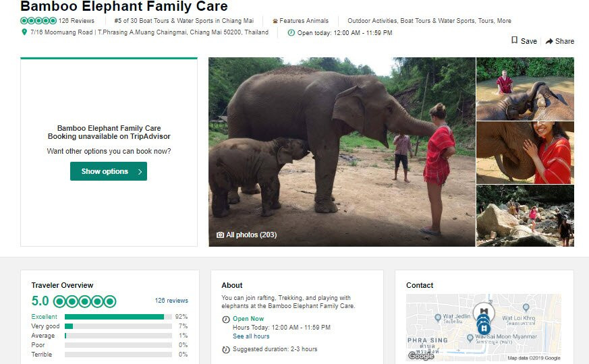Select the Very good rating bar
589x364 pixels.
[x=118, y=326]
